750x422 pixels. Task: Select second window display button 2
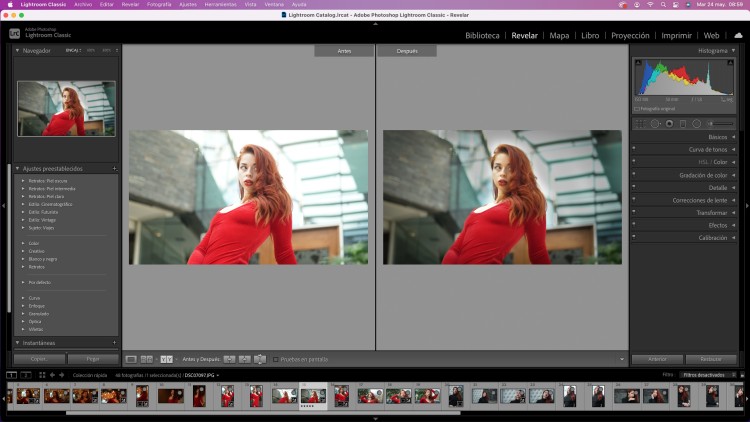(26, 375)
